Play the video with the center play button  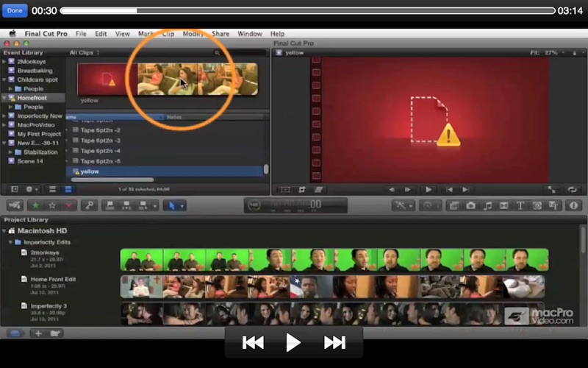click(x=293, y=342)
